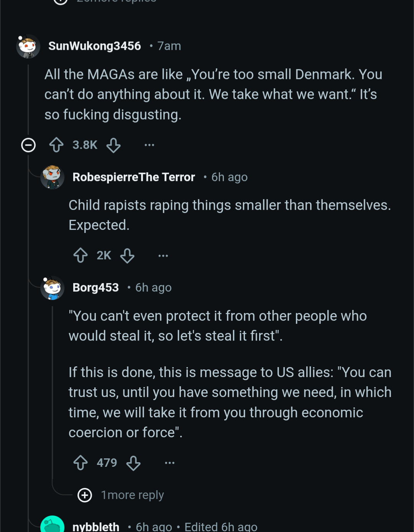This screenshot has width=414, height=532.
Task: Downvote Borg453's comment
Action: (x=133, y=463)
